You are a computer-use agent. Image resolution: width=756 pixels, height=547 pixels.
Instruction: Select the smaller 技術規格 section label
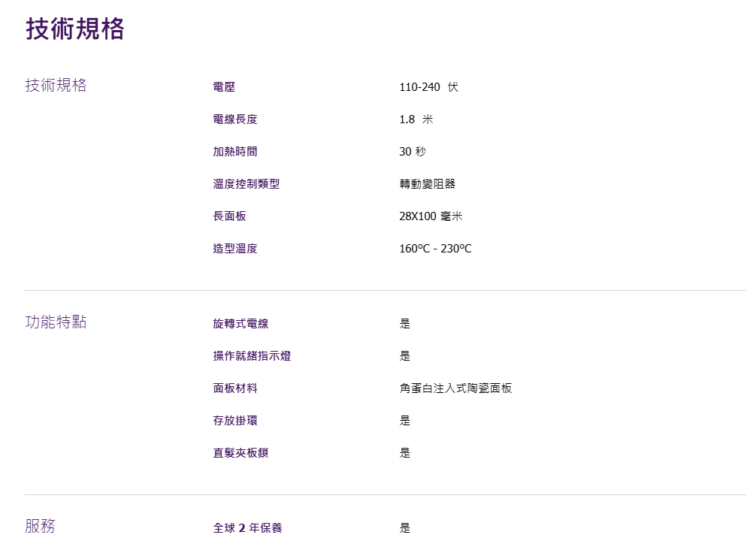click(x=56, y=86)
